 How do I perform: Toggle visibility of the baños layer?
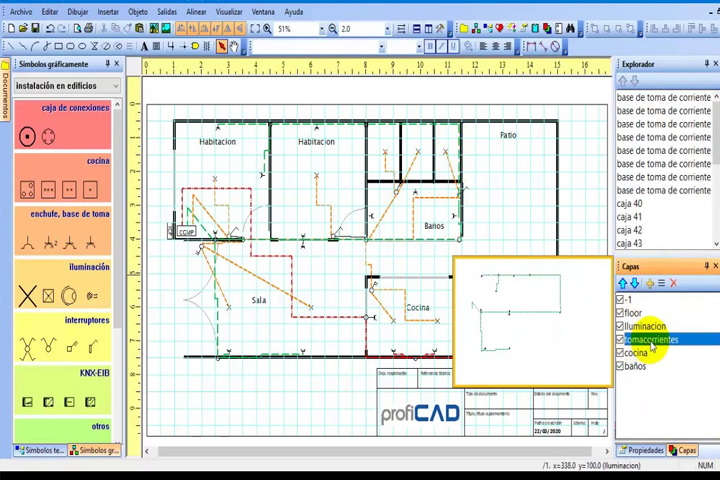point(620,366)
